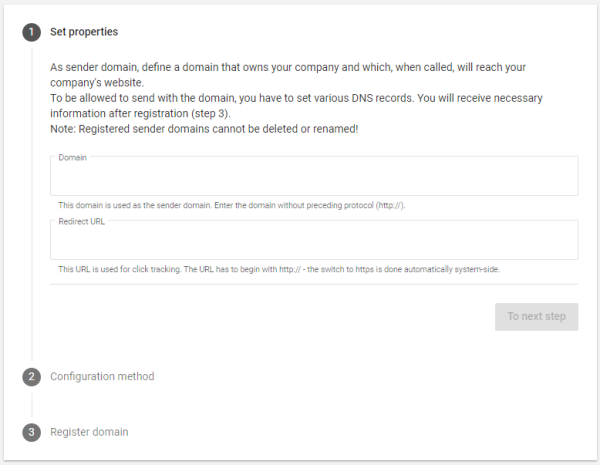Image resolution: width=600 pixels, height=465 pixels.
Task: Expand the Register domain step
Action: [x=89, y=432]
